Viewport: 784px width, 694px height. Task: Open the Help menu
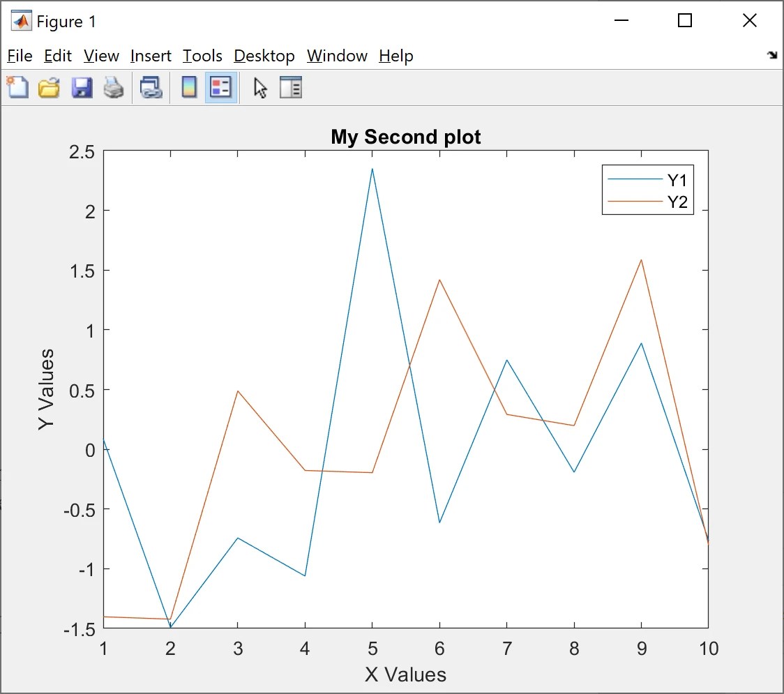click(x=395, y=56)
